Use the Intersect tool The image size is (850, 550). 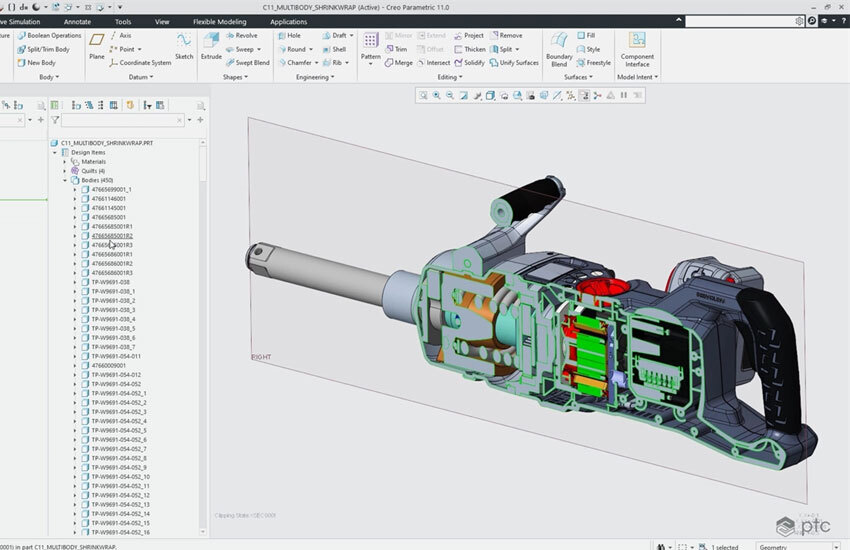click(x=434, y=63)
